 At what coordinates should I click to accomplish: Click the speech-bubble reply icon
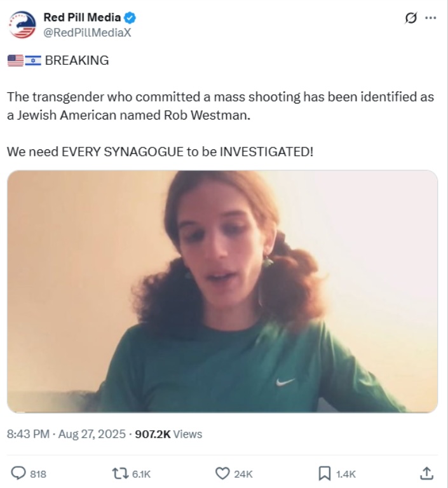pyautogui.click(x=18, y=473)
